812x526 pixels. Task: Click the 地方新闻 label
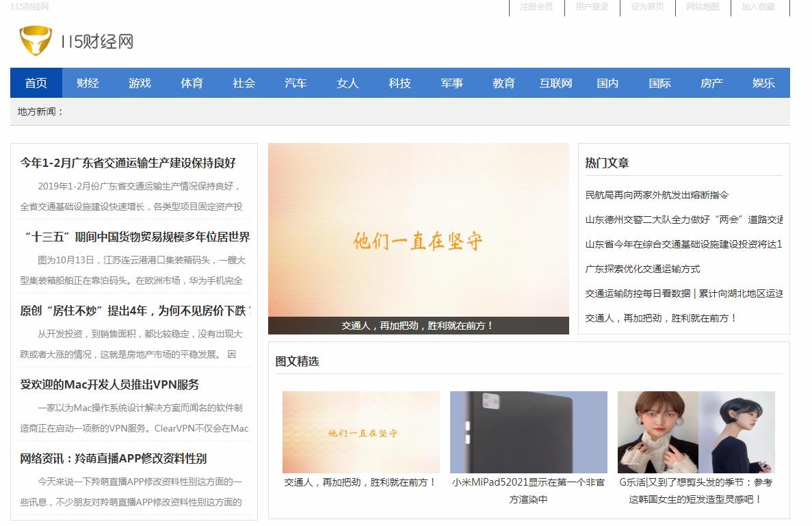(x=40, y=111)
